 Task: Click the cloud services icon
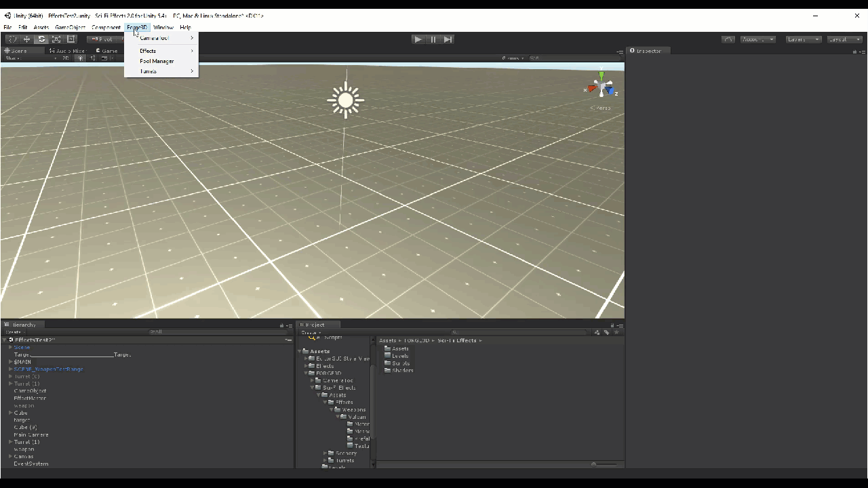tap(728, 39)
